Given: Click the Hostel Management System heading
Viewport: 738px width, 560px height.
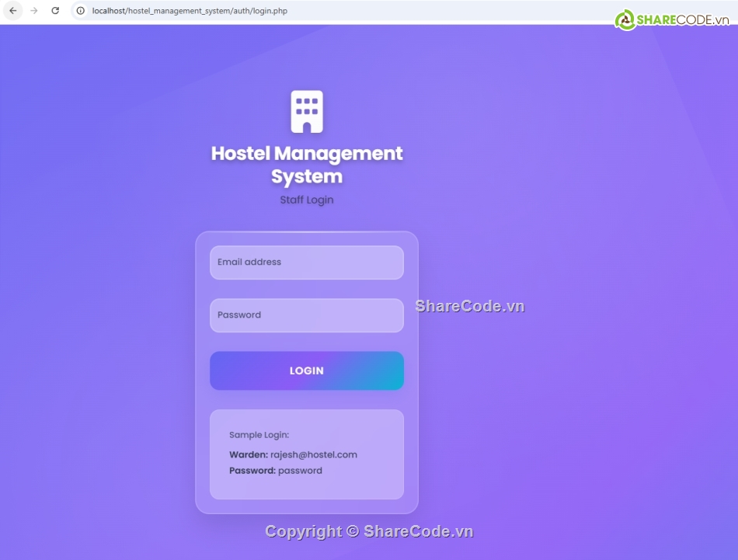Looking at the screenshot, I should [307, 165].
